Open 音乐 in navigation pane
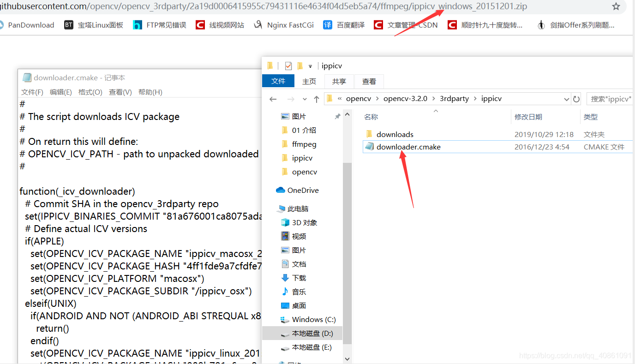This screenshot has width=635, height=364. [x=294, y=292]
